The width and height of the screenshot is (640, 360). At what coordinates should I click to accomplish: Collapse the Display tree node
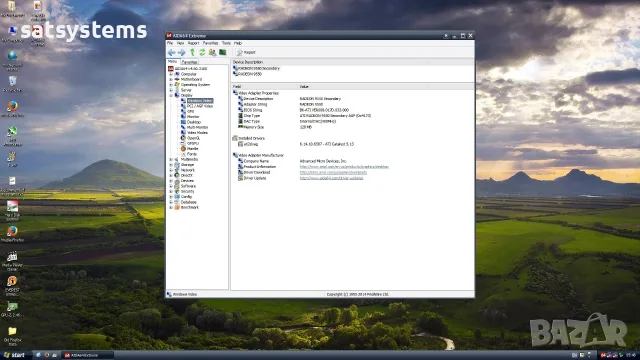click(x=171, y=96)
